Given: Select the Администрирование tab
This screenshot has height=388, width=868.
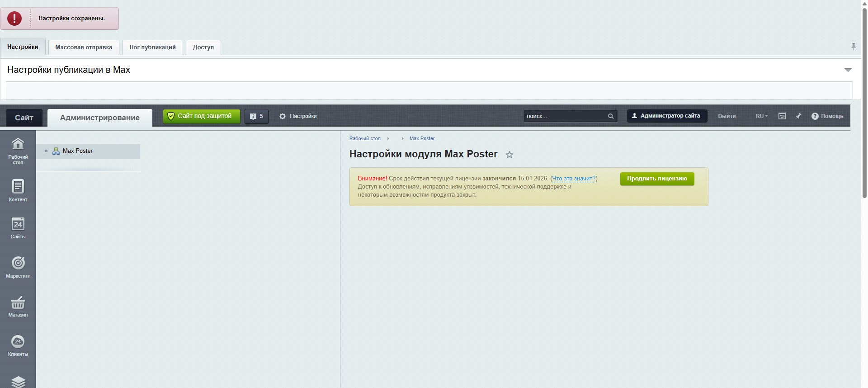Looking at the screenshot, I should [100, 118].
